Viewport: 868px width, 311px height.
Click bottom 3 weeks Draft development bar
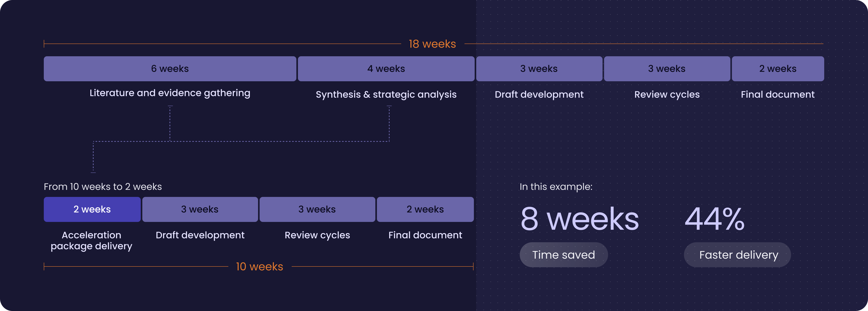point(200,209)
